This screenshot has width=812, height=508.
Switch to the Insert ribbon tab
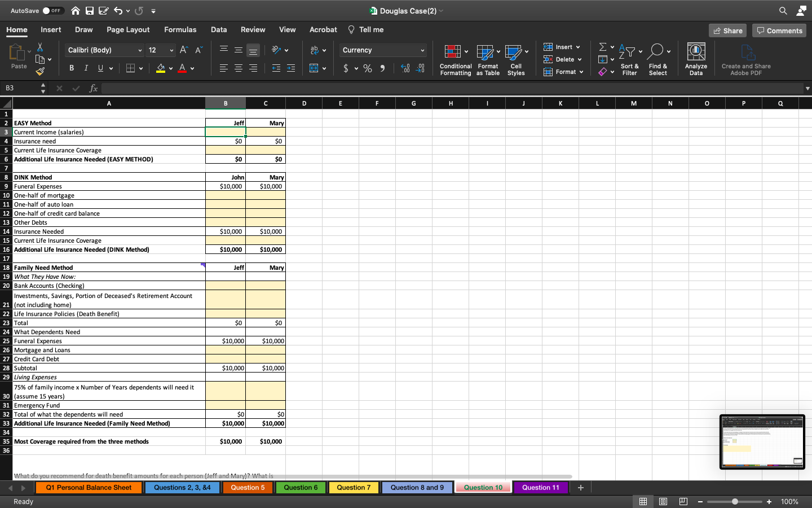[51, 29]
